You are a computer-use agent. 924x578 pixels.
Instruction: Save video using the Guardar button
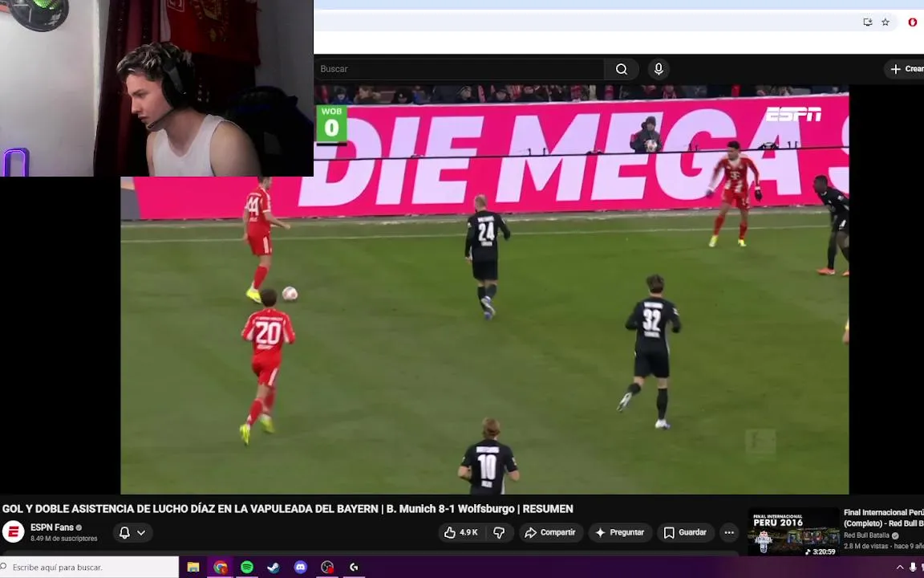coord(685,532)
